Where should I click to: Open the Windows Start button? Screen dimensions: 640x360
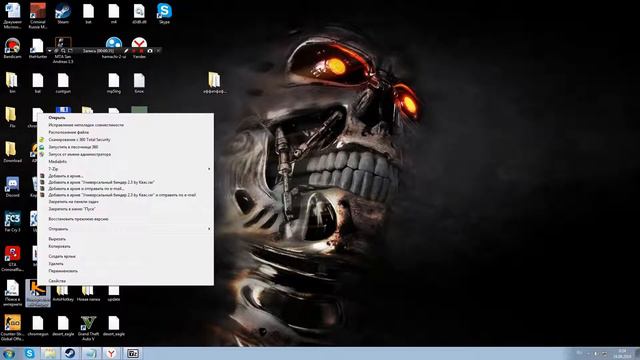[x=9, y=353]
